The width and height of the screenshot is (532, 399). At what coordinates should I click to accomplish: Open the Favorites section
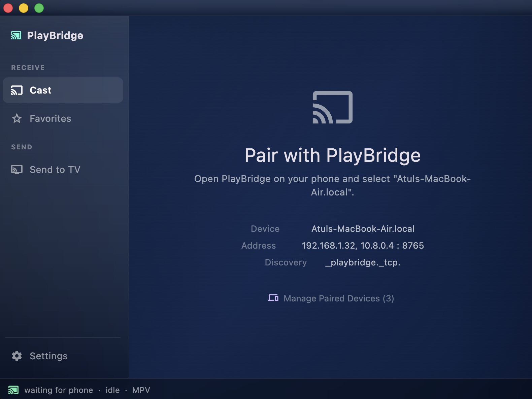pos(63,118)
